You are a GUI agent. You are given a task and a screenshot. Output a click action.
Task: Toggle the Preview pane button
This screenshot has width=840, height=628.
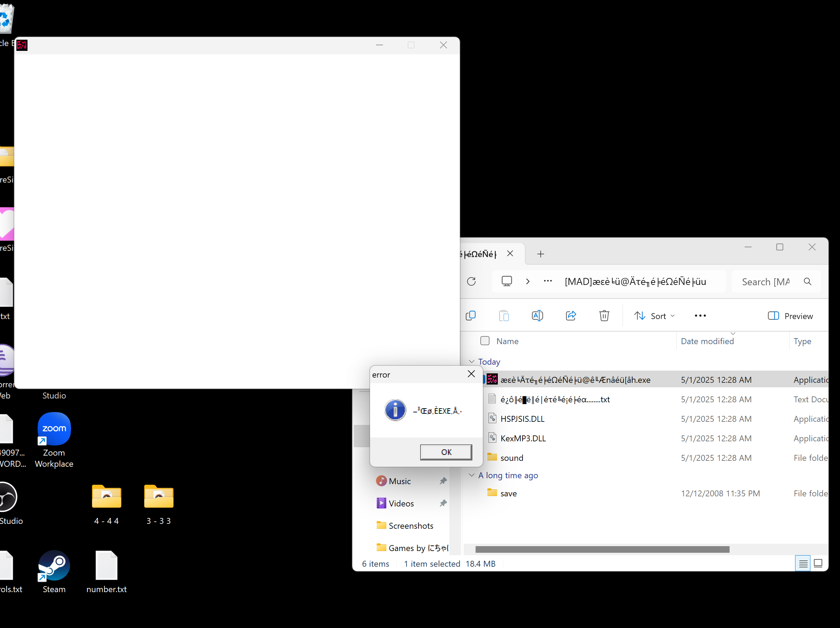tap(790, 316)
